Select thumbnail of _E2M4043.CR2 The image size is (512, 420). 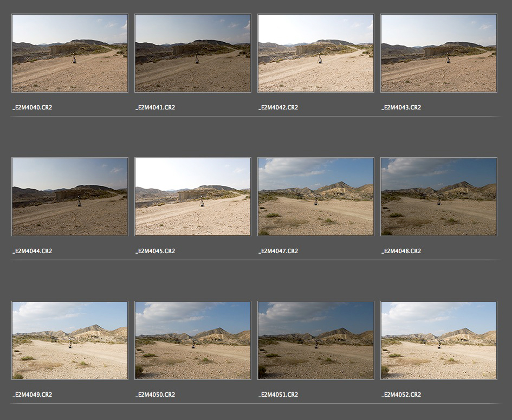[x=439, y=53]
